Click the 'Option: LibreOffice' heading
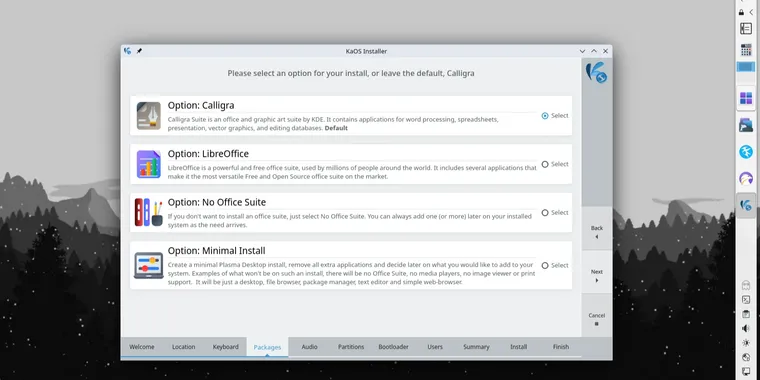760x380 pixels. (x=208, y=154)
